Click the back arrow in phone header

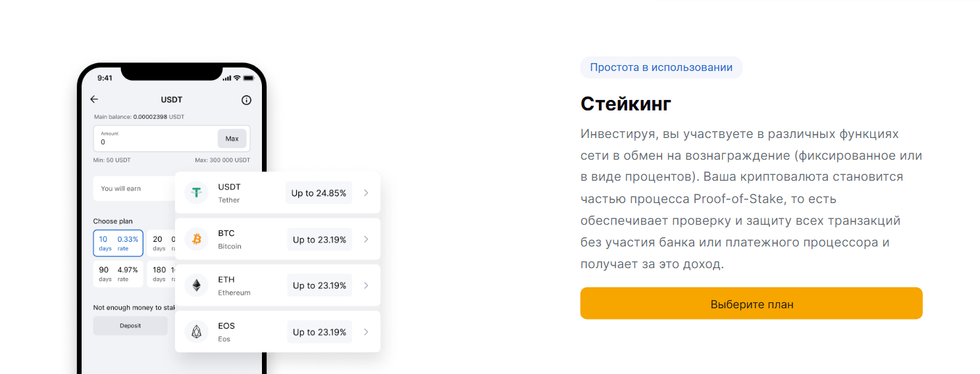[x=94, y=99]
